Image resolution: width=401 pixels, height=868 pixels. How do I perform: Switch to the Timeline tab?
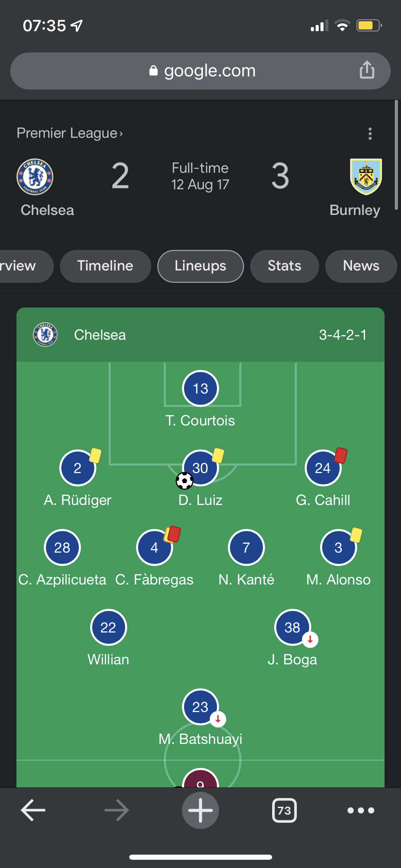(x=105, y=266)
